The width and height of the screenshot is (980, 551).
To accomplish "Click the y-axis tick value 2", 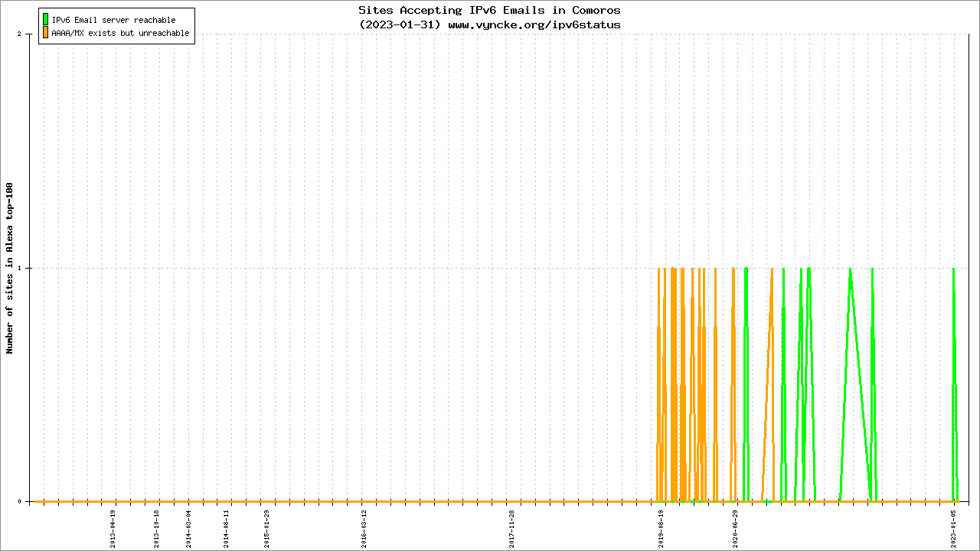I will (28, 34).
